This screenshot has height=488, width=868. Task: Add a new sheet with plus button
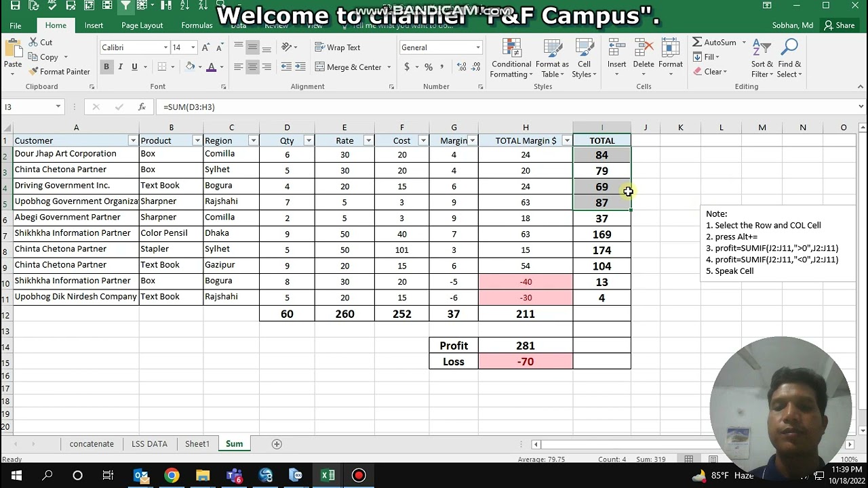pyautogui.click(x=277, y=444)
